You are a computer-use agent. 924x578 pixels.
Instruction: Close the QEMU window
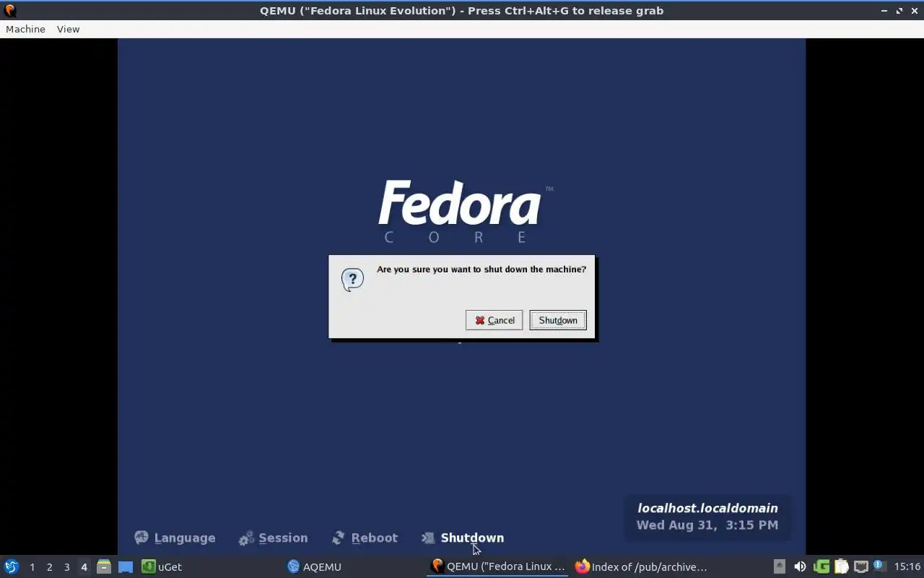[x=914, y=11]
